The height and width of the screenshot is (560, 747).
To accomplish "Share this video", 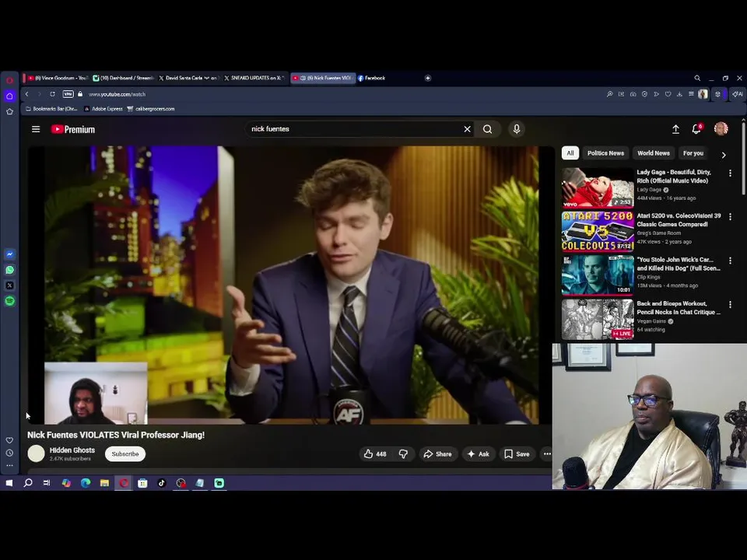I will click(437, 453).
